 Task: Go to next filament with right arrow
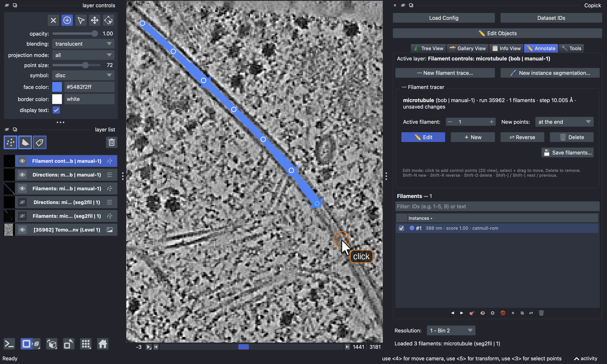pos(462,313)
